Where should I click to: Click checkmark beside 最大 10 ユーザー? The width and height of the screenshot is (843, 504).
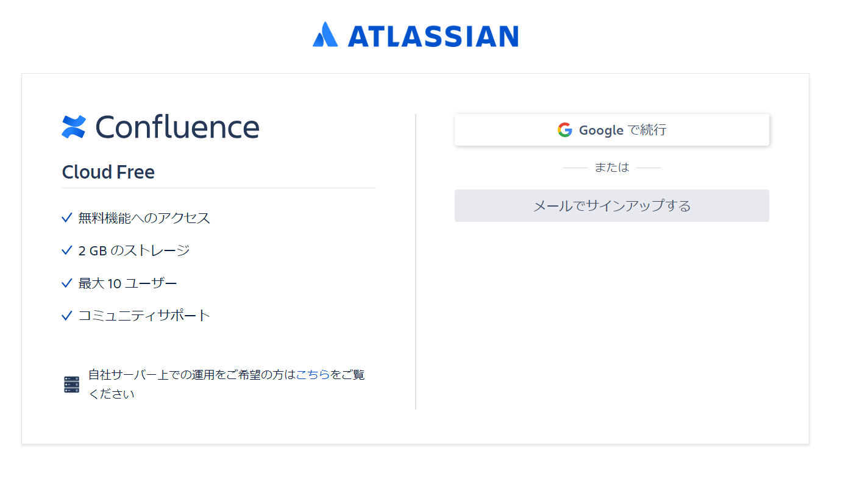[67, 283]
